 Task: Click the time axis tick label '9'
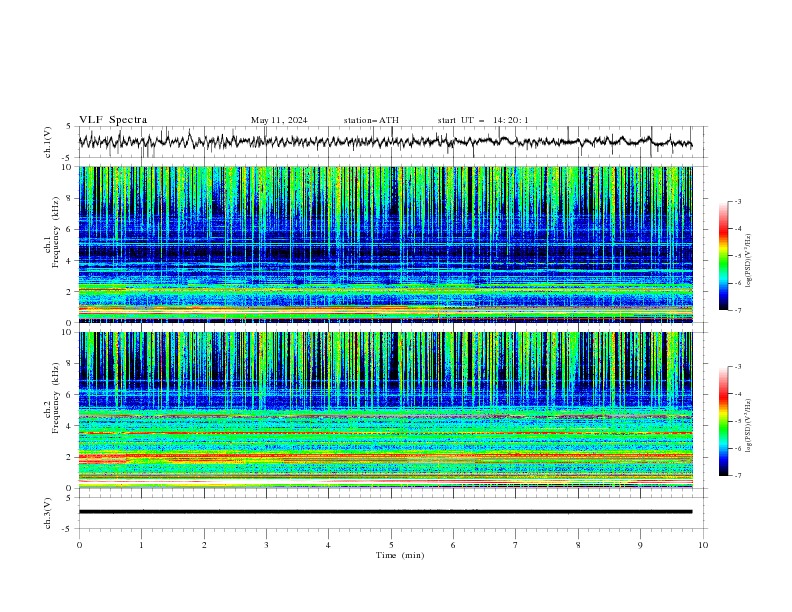(x=640, y=545)
